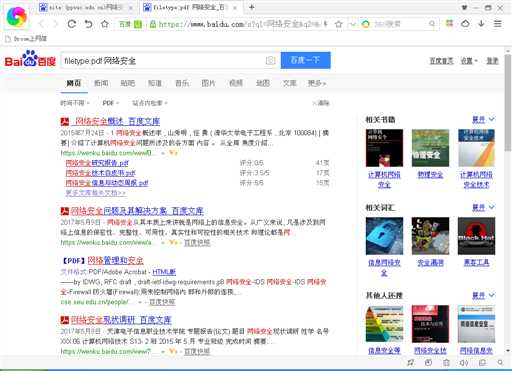Click the browser address bar URL
This screenshot has height=371, width=512.
(239, 24)
